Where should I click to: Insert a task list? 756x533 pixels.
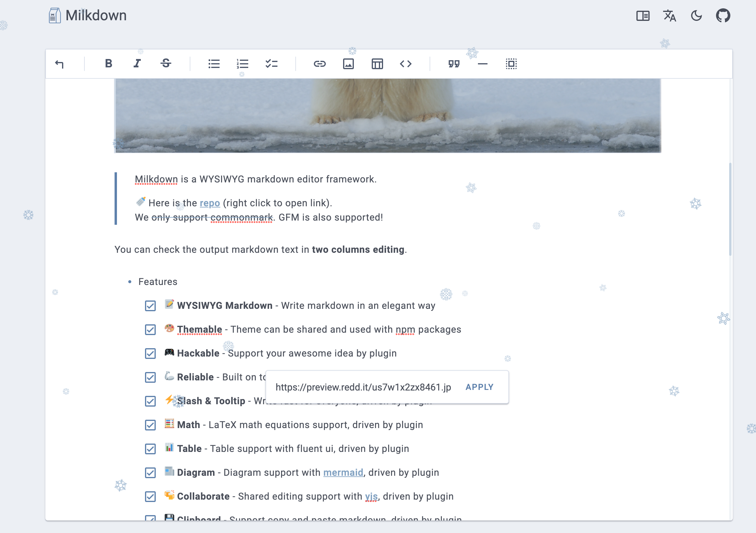coord(271,63)
